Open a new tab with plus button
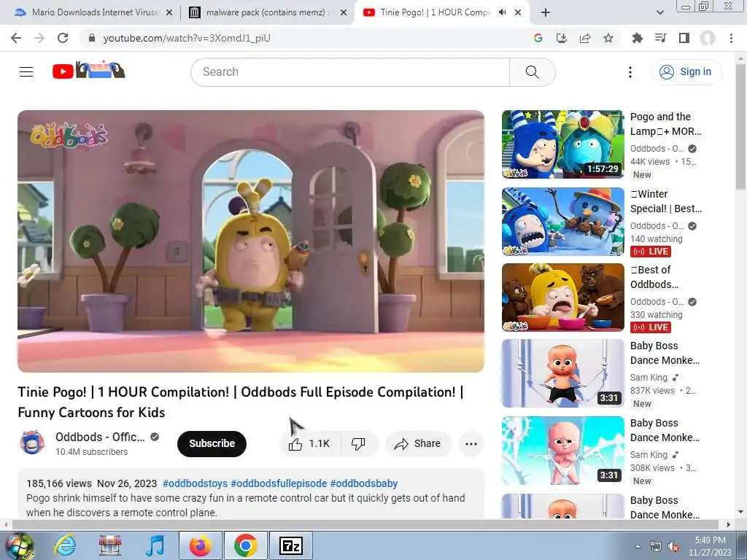This screenshot has height=560, width=747. click(x=546, y=12)
